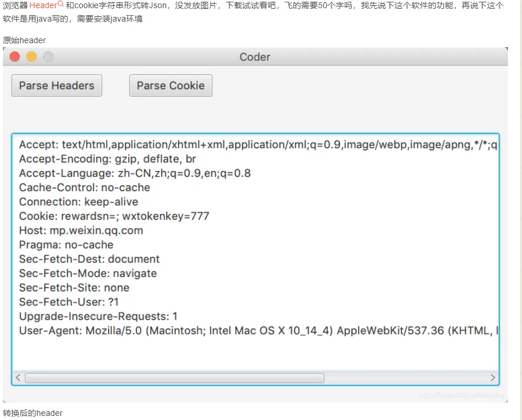Viewport: 522px width, 420px height.
Task: Close the Coder window with red button
Action: (15, 57)
